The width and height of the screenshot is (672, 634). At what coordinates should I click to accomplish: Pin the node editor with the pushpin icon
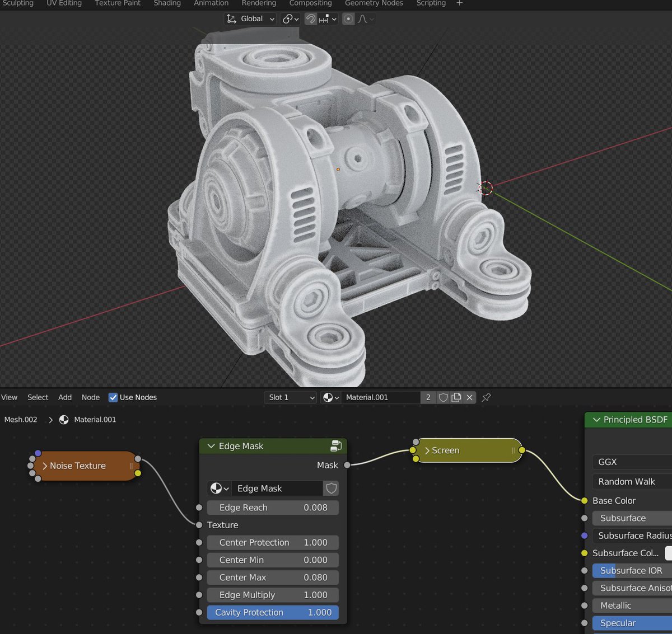(486, 397)
